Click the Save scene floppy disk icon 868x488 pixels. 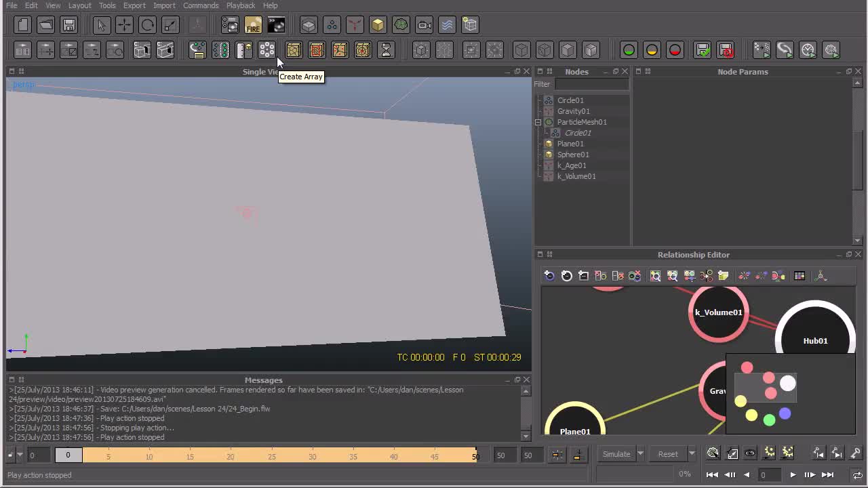(69, 26)
